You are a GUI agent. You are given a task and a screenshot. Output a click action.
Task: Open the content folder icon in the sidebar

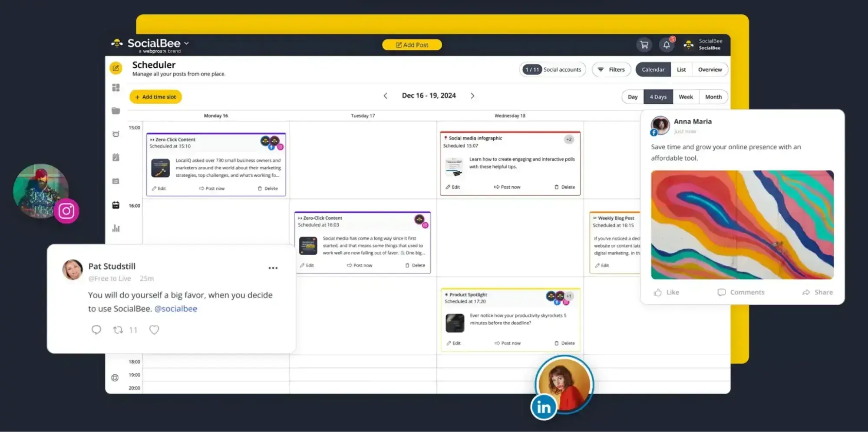coord(115,111)
